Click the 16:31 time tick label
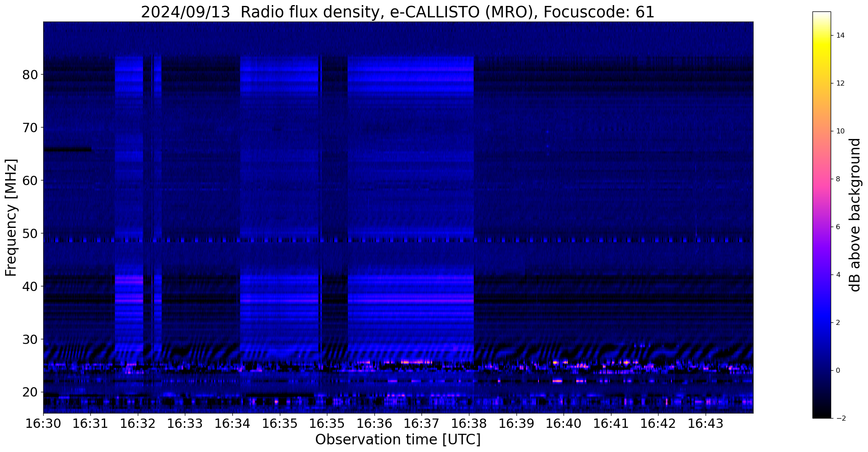Image resolution: width=868 pixels, height=452 pixels. pos(90,424)
